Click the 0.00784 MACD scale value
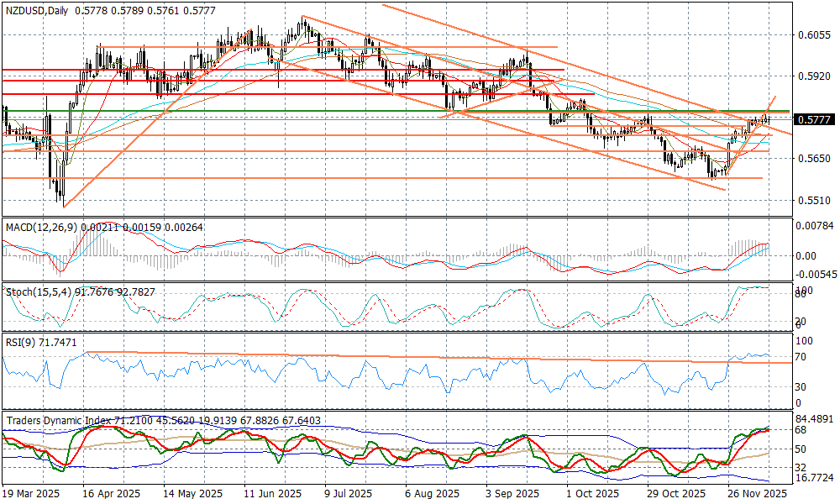Viewport: 840px width, 504px height. pos(816,225)
